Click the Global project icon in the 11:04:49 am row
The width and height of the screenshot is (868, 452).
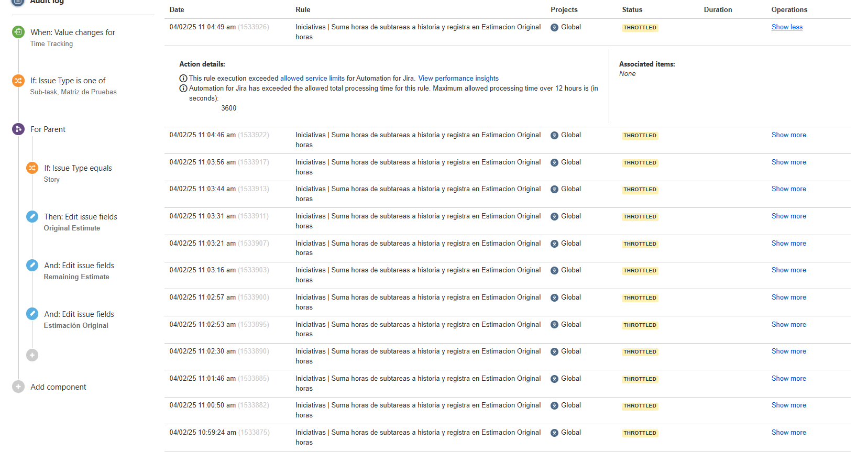[554, 27]
